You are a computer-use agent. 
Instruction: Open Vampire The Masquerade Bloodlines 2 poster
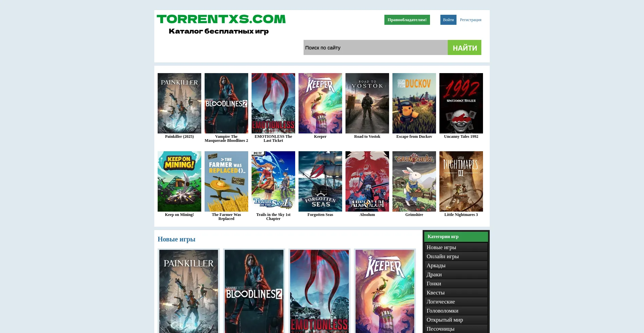click(226, 103)
